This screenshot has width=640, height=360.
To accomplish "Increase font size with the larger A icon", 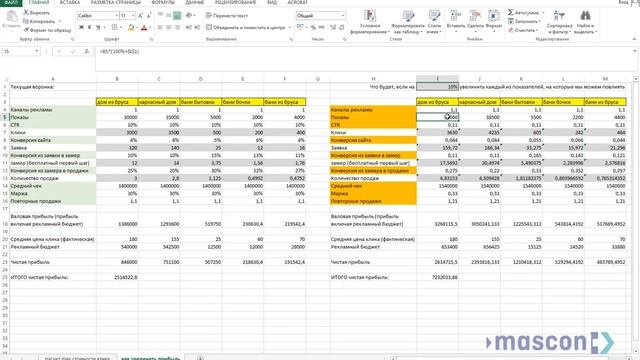I will [140, 16].
